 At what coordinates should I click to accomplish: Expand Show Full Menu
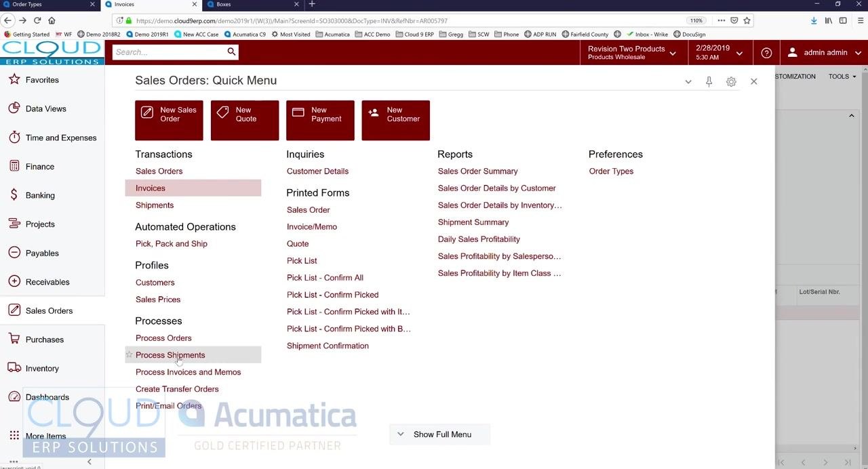click(439, 434)
